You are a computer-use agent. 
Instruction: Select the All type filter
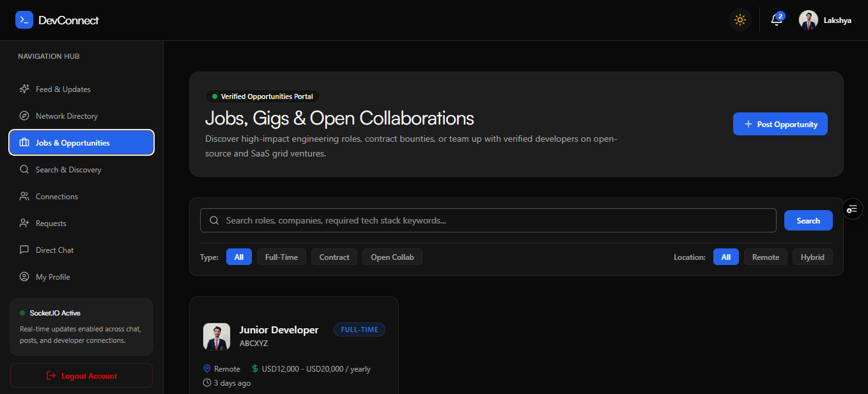pyautogui.click(x=239, y=257)
